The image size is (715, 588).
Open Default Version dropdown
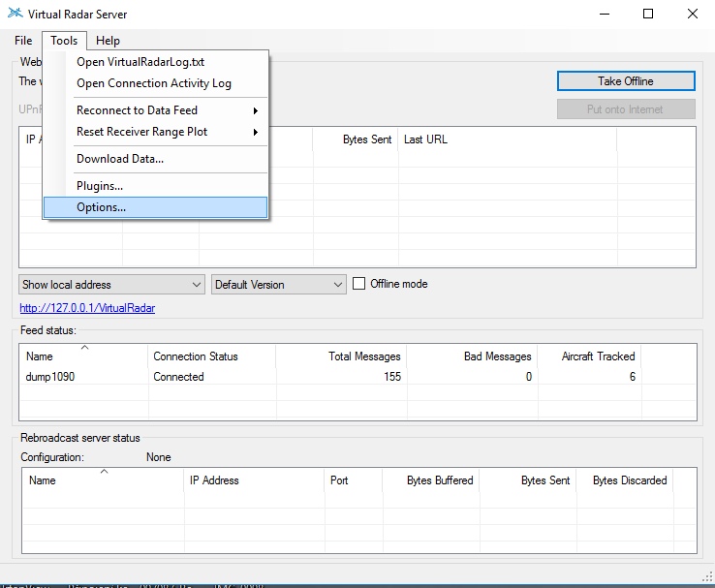pos(279,285)
